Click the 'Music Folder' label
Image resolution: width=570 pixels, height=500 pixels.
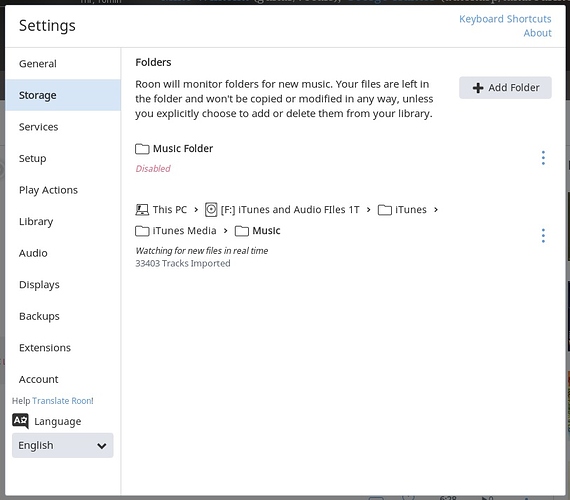[183, 148]
